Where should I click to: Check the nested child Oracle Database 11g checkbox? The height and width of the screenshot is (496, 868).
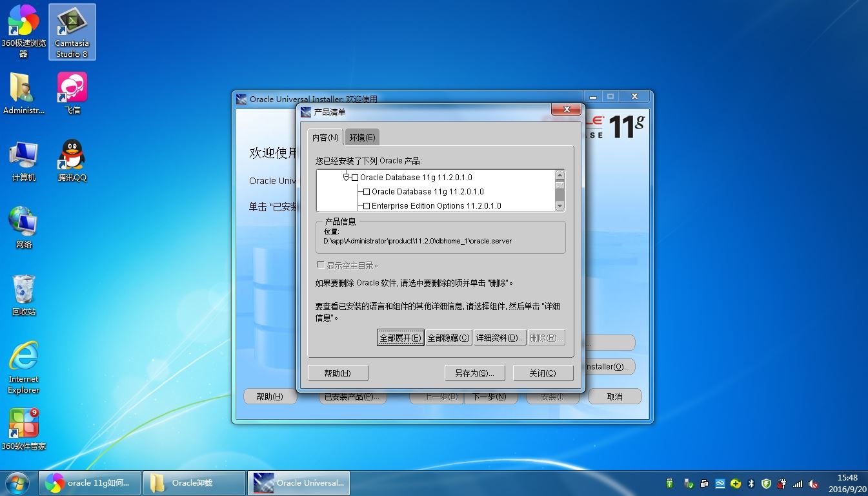click(x=367, y=192)
